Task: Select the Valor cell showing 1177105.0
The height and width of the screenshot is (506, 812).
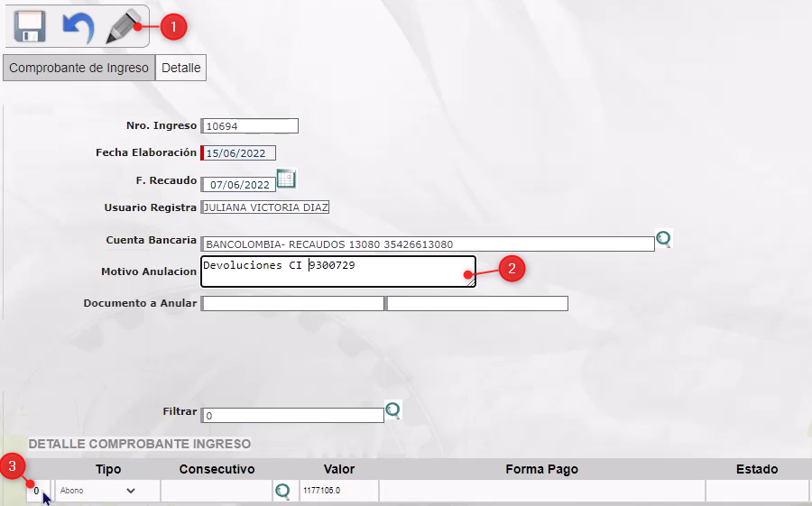Action: [x=338, y=491]
